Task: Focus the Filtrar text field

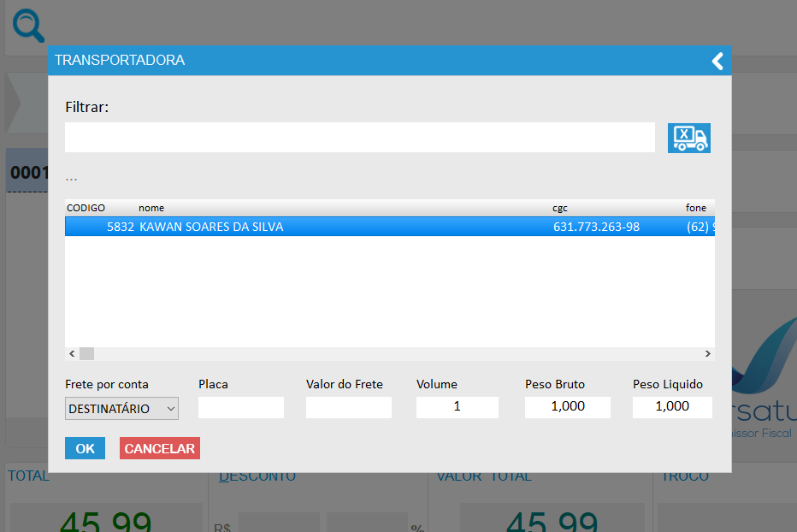Action: point(359,138)
